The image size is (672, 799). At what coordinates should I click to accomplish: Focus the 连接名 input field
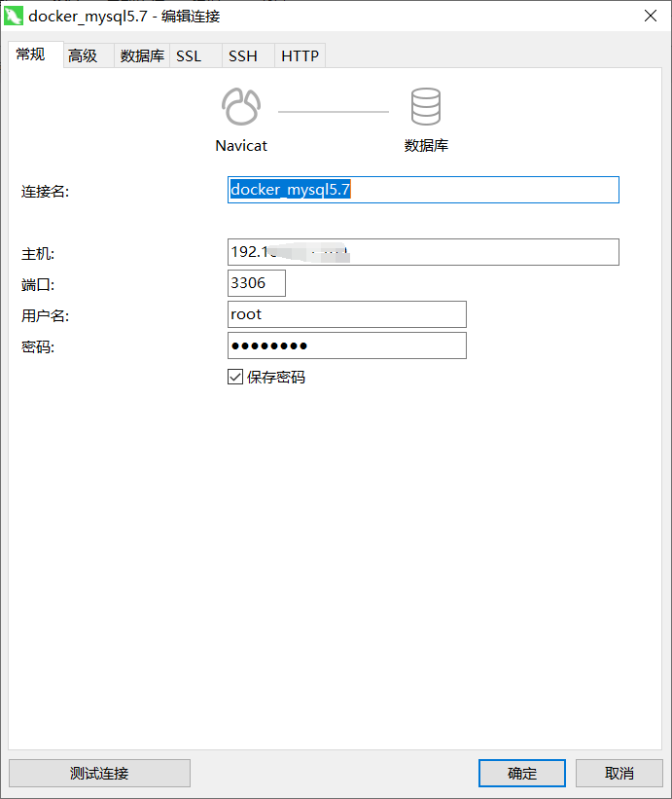point(423,190)
